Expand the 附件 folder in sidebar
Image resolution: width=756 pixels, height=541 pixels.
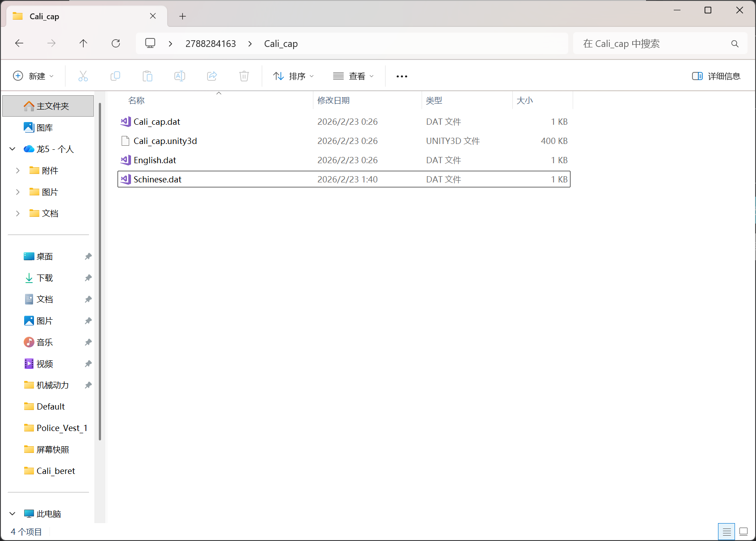click(18, 170)
